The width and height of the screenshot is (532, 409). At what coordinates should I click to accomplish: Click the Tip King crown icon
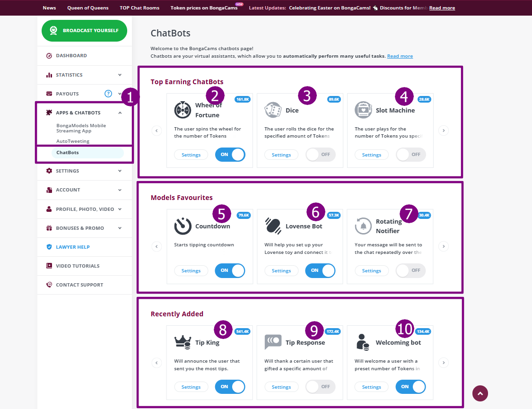pos(183,342)
